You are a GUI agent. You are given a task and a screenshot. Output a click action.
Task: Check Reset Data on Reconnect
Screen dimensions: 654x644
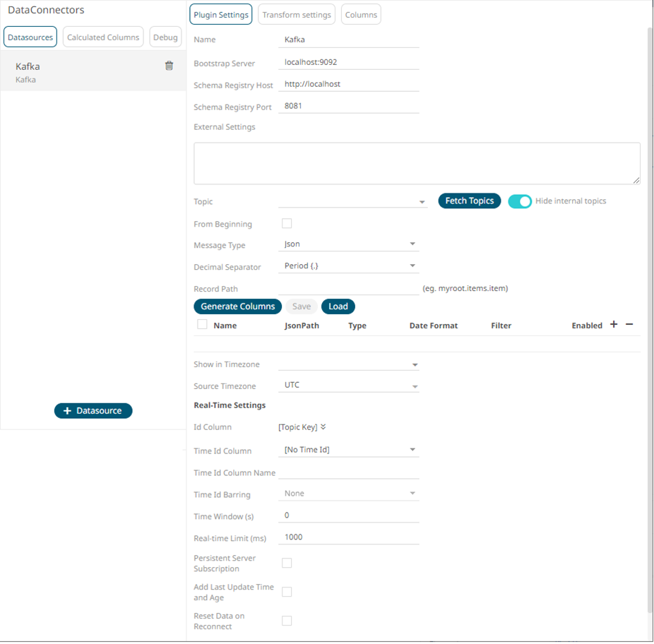[287, 621]
